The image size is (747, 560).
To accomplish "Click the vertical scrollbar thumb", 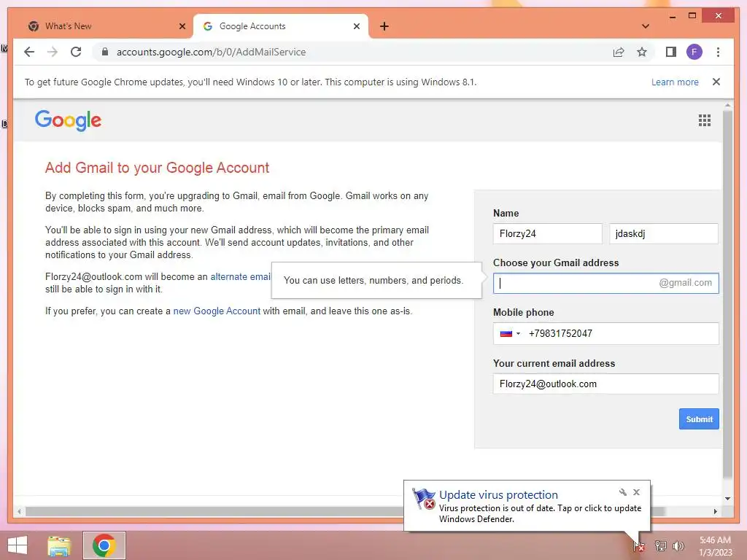I will (x=727, y=295).
